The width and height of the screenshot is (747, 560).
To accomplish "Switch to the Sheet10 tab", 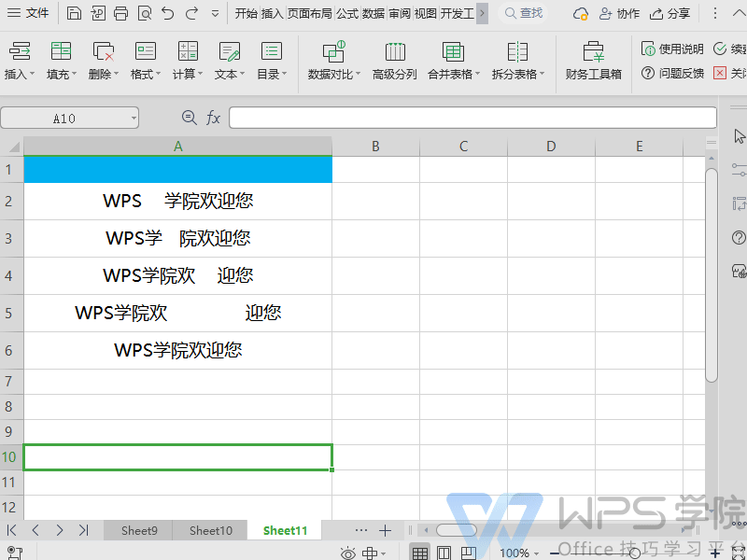I will pos(210,530).
